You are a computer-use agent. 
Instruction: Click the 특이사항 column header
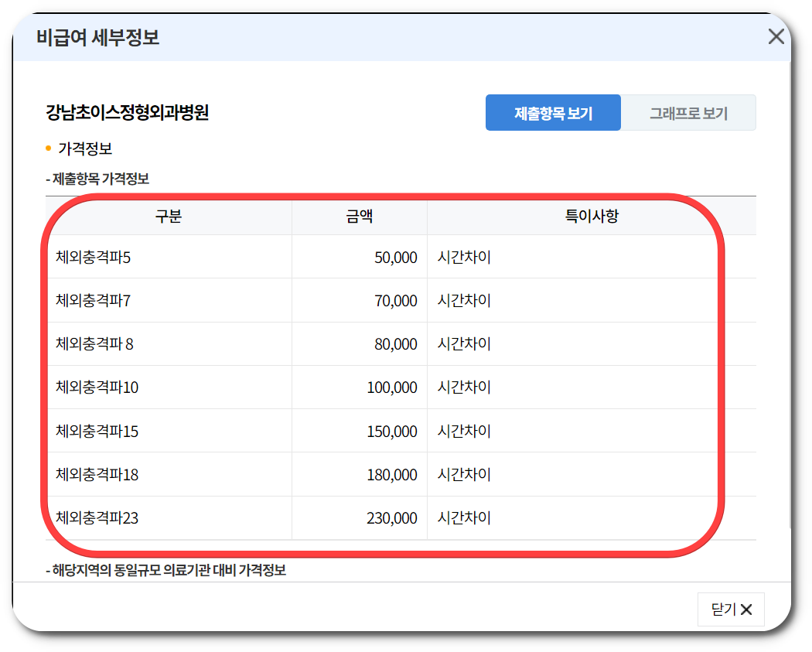592,215
